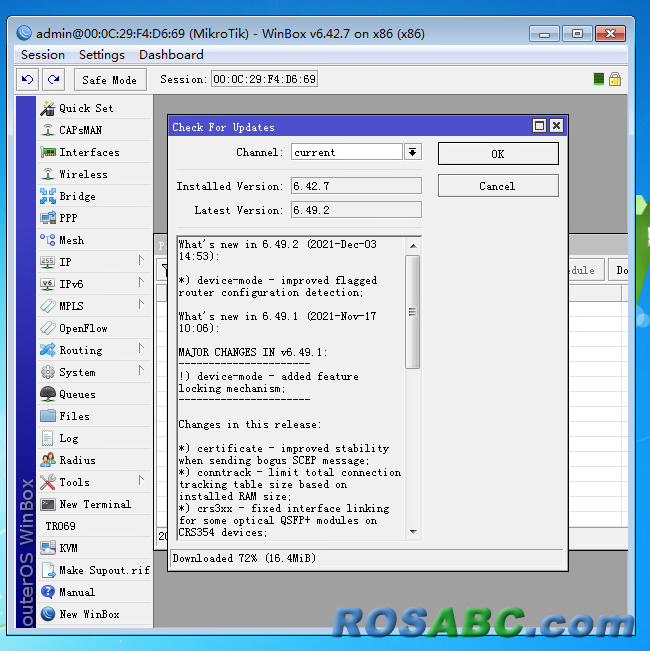Click the changelog scroll down arrow

tap(413, 531)
